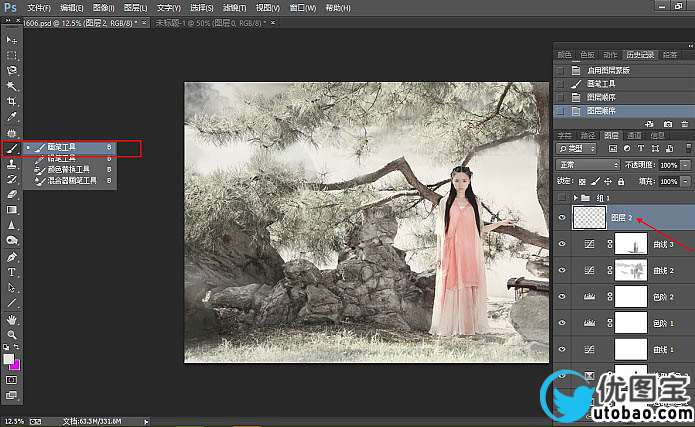Switch to the 通道 panel tab
695x427 pixels.
tap(634, 135)
